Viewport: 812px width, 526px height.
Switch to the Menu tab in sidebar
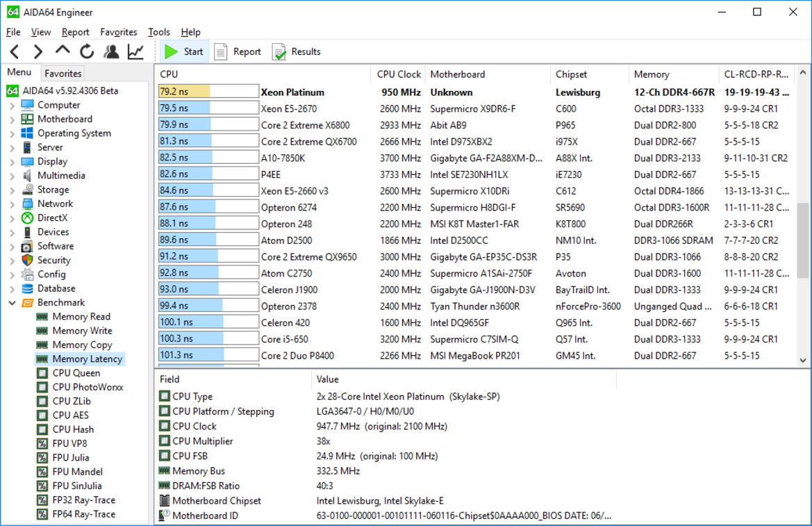click(x=19, y=72)
